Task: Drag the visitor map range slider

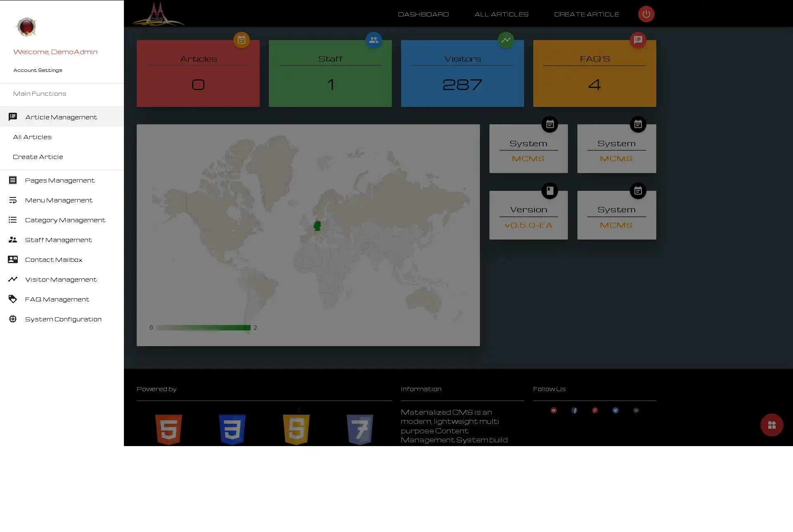Action: tap(203, 328)
